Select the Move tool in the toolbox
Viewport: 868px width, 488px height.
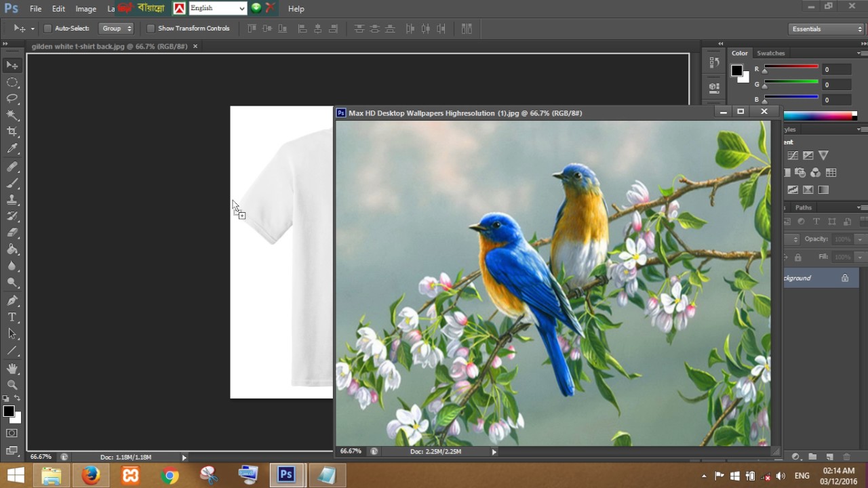click(x=12, y=65)
